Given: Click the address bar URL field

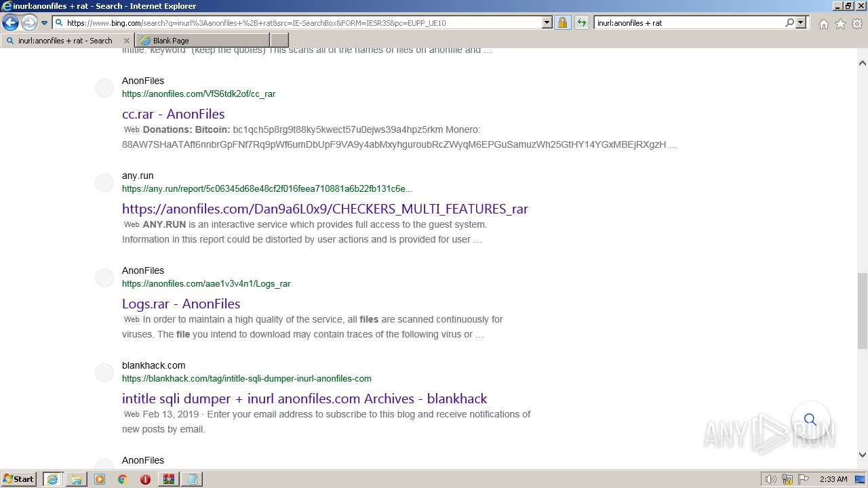Looking at the screenshot, I should click(304, 22).
